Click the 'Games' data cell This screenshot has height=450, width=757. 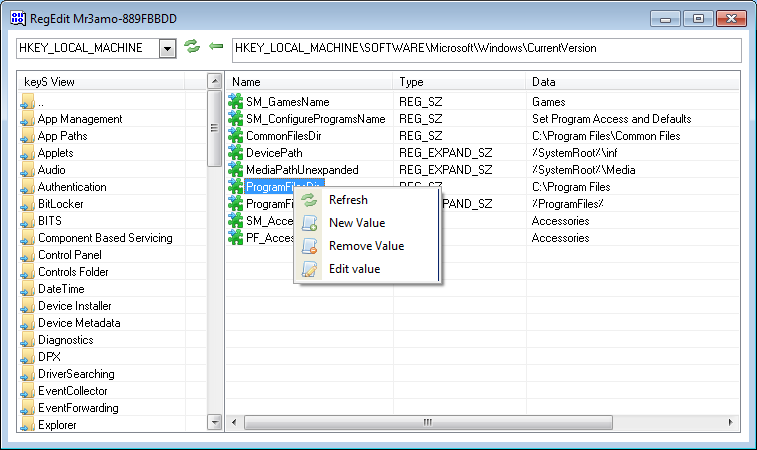(548, 102)
